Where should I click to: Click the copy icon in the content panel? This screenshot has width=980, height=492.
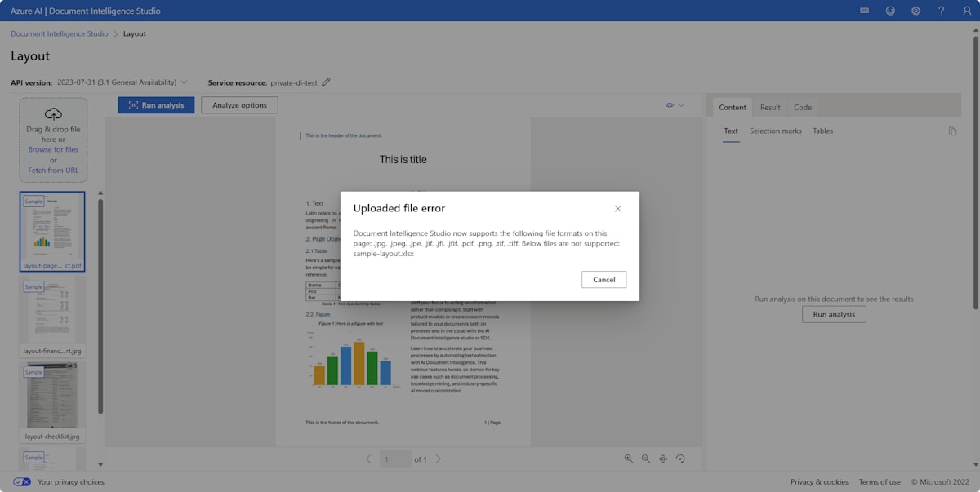pos(952,131)
